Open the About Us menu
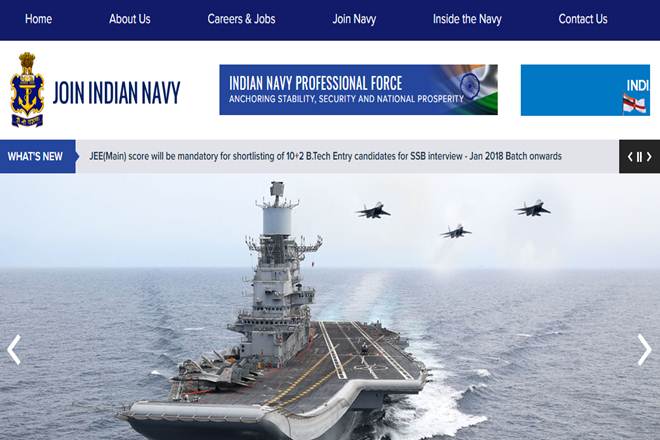The height and width of the screenshot is (440, 660). [130, 19]
